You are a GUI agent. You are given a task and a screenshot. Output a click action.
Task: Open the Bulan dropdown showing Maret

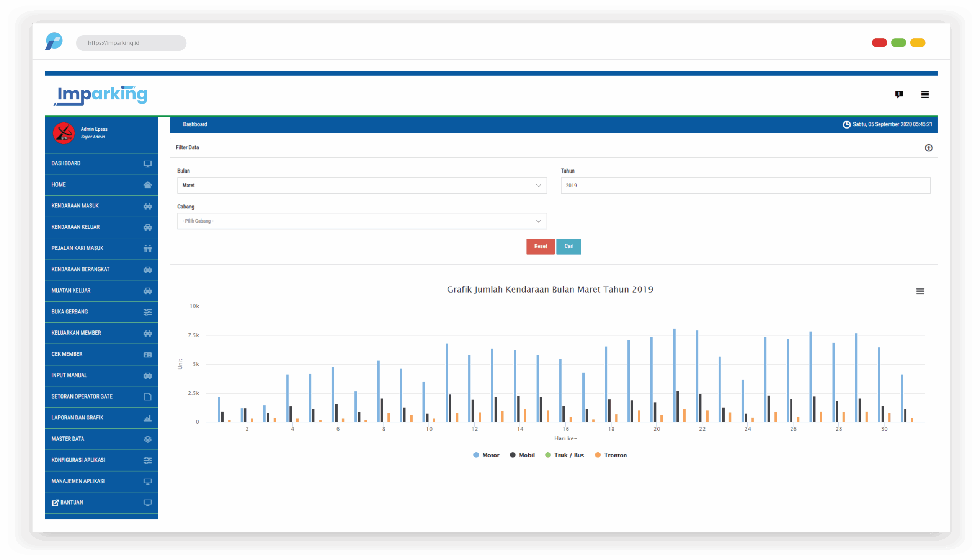(361, 186)
